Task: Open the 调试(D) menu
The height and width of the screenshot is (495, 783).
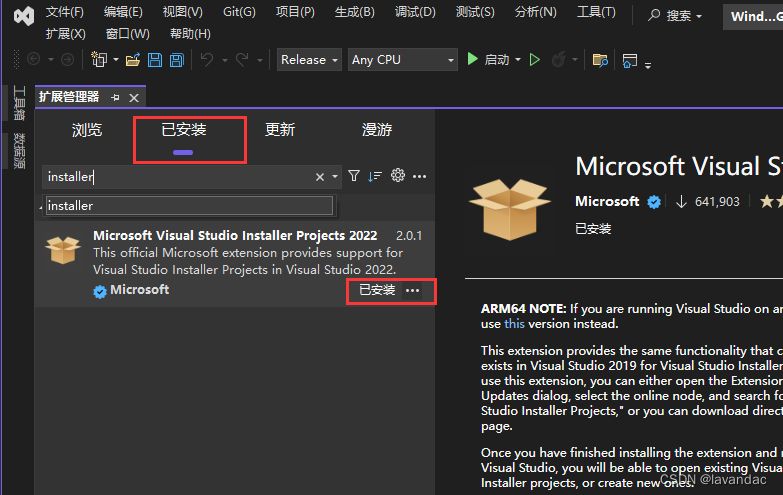Action: (x=415, y=12)
